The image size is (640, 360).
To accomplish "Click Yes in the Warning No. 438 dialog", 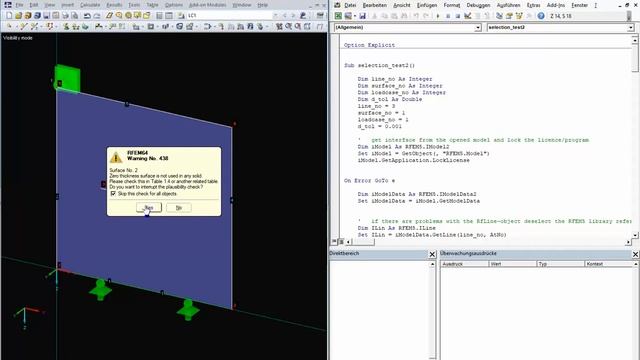I will [x=149, y=208].
